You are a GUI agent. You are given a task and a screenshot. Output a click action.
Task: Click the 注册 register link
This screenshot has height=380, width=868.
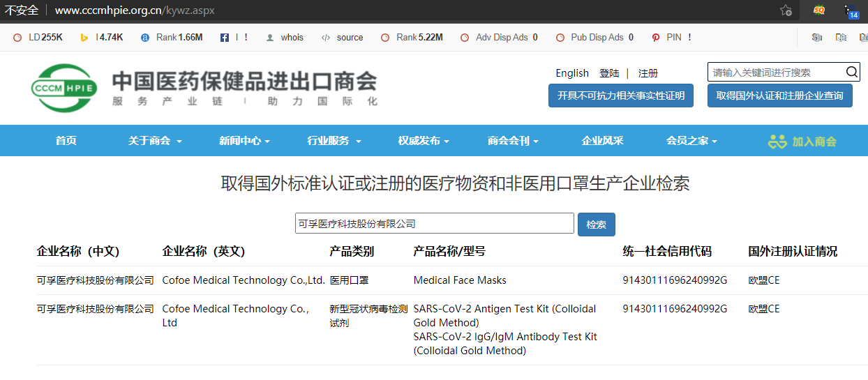point(648,73)
